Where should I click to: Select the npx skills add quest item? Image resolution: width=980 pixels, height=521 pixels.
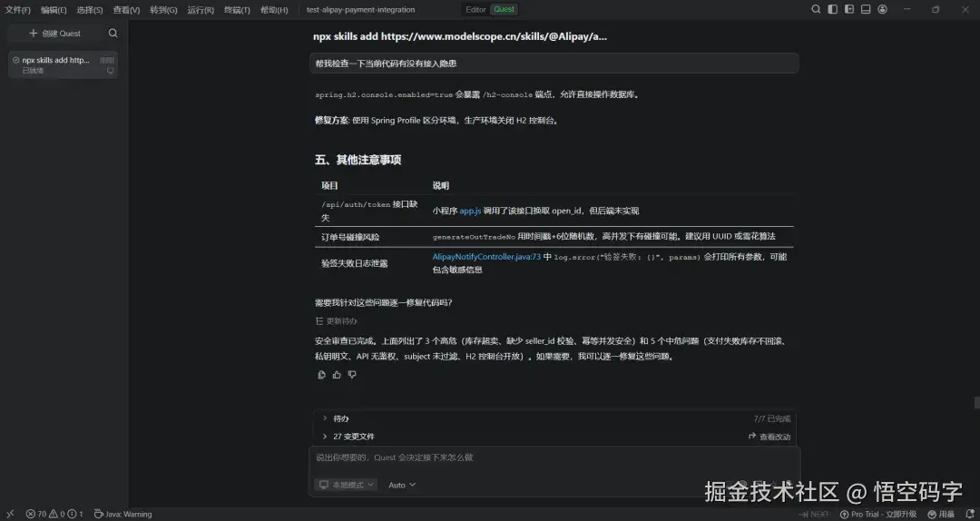[63, 65]
